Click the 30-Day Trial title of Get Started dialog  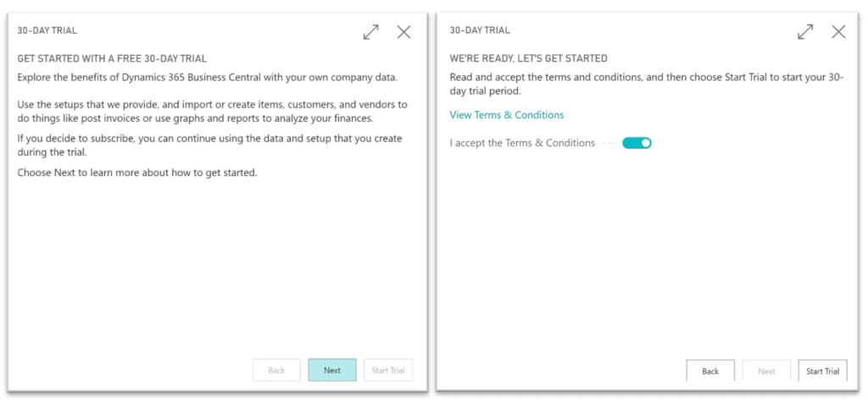pyautogui.click(x=47, y=31)
